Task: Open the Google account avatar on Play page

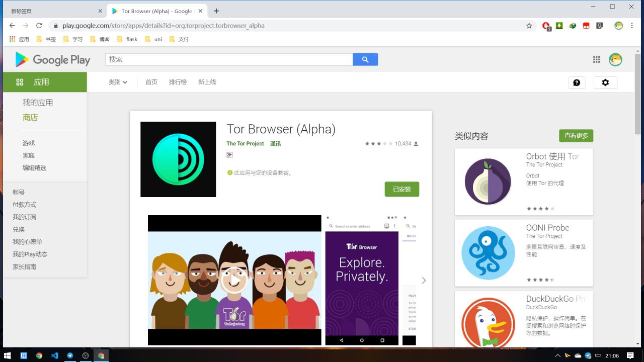Action: point(615,59)
